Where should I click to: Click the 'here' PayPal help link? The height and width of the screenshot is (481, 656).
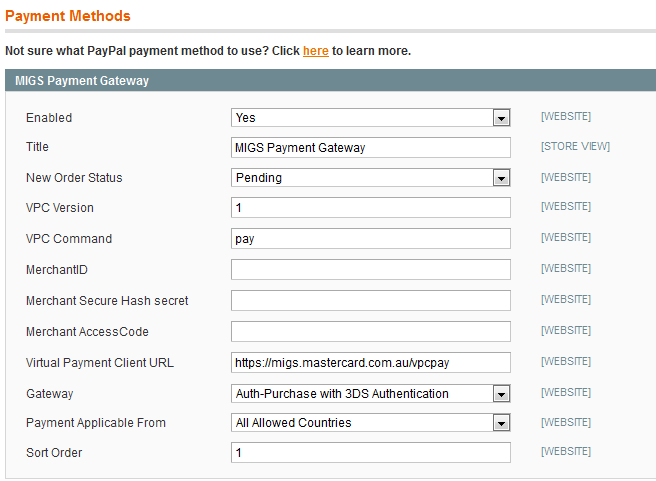coord(315,51)
